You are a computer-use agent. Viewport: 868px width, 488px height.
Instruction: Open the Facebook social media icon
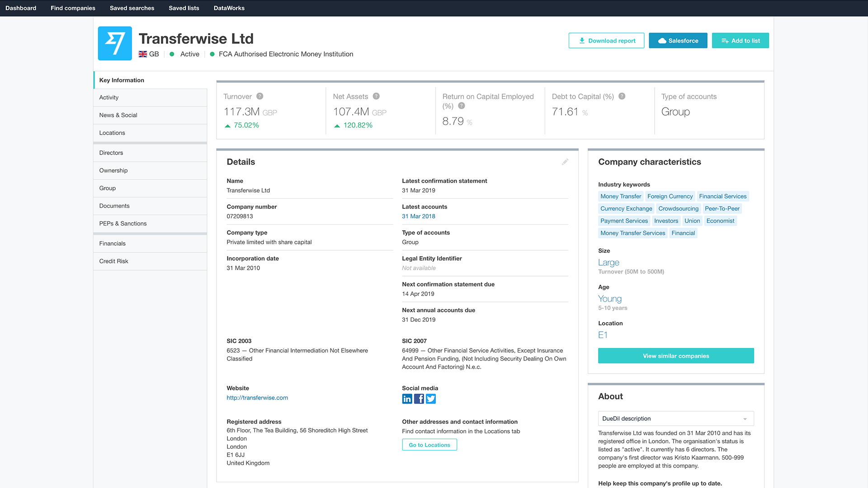419,399
